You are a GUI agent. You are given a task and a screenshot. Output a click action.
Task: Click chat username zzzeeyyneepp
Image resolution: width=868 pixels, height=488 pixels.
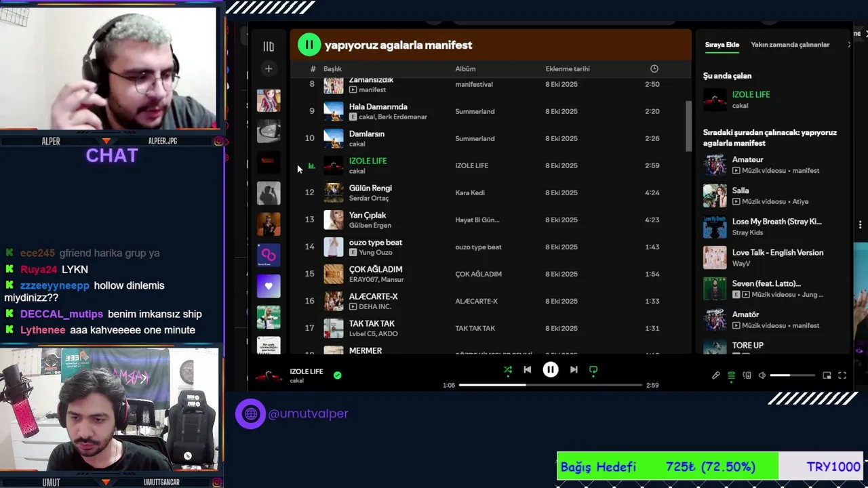click(55, 285)
